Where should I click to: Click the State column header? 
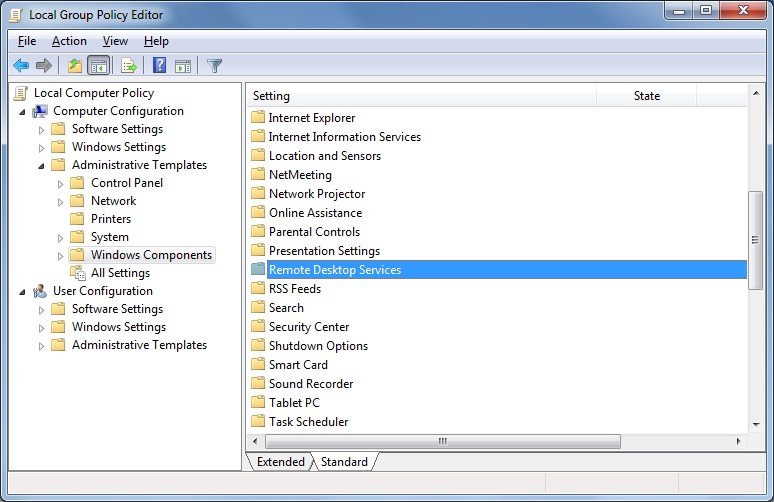coord(646,96)
